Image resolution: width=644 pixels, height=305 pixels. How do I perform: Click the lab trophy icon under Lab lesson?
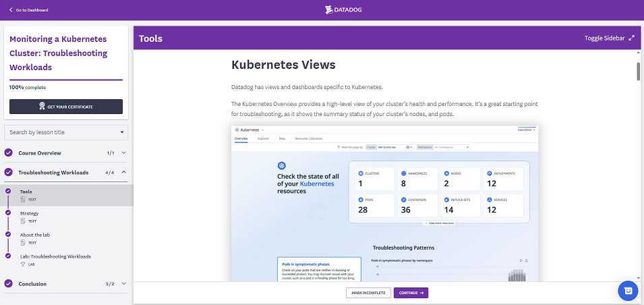click(23, 265)
